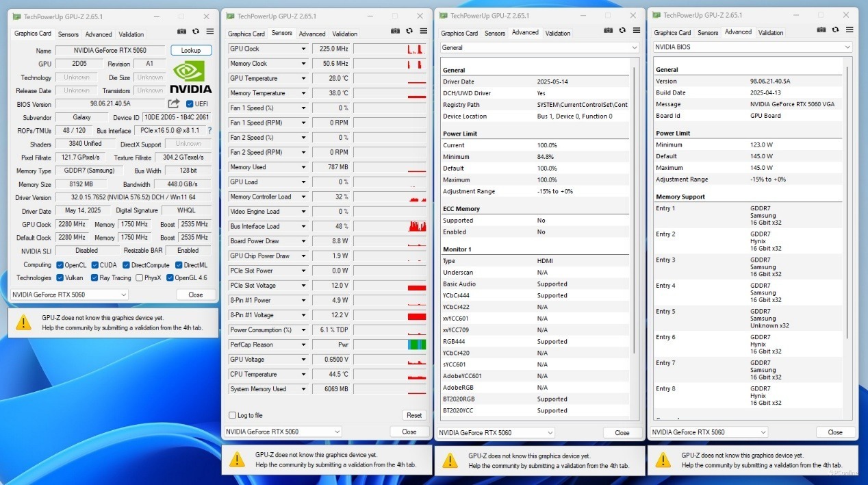Click the NVIDIA logo
This screenshot has height=485, width=868.
click(x=190, y=77)
